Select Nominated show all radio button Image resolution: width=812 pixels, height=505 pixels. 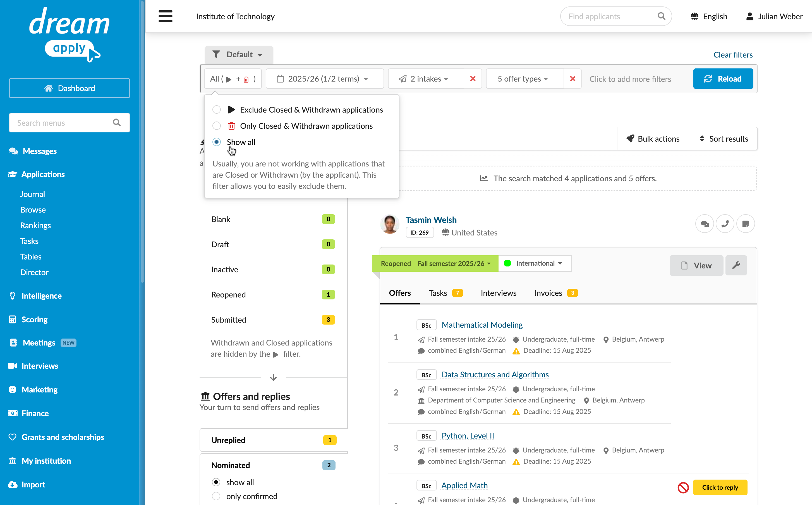click(x=216, y=482)
